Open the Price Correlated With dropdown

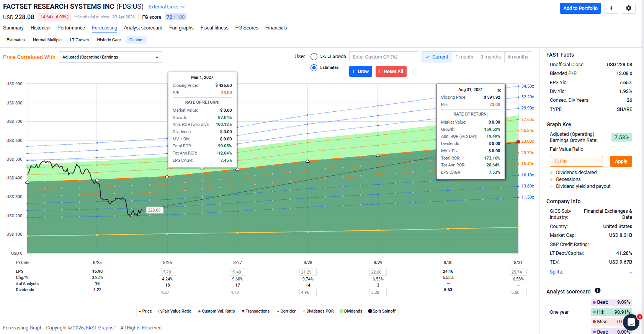pyautogui.click(x=111, y=57)
